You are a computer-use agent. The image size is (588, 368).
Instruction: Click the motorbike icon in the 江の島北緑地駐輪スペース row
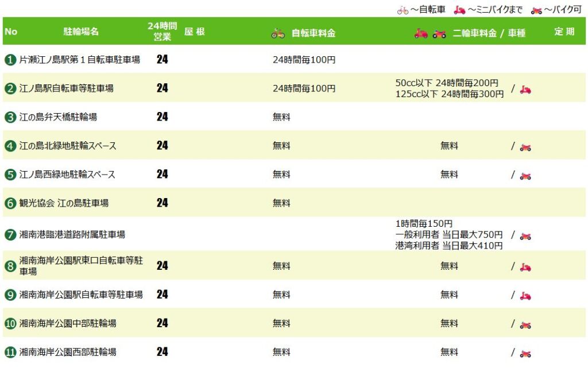click(525, 147)
